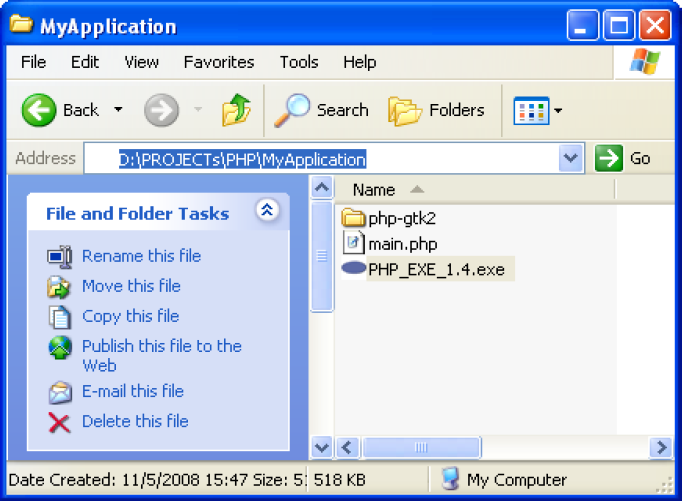Select the php-gtk2 folder icon
This screenshot has height=501, width=682.
[353, 217]
